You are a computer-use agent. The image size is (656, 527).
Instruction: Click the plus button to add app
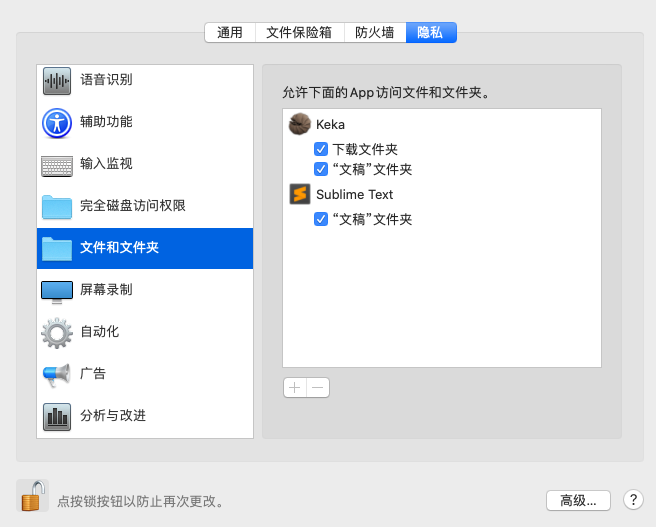(x=295, y=388)
